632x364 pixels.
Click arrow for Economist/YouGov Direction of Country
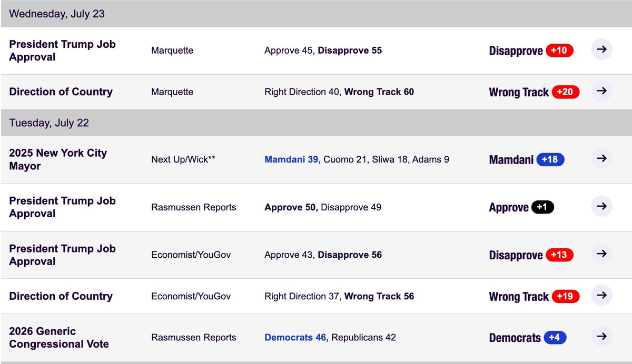tap(601, 296)
